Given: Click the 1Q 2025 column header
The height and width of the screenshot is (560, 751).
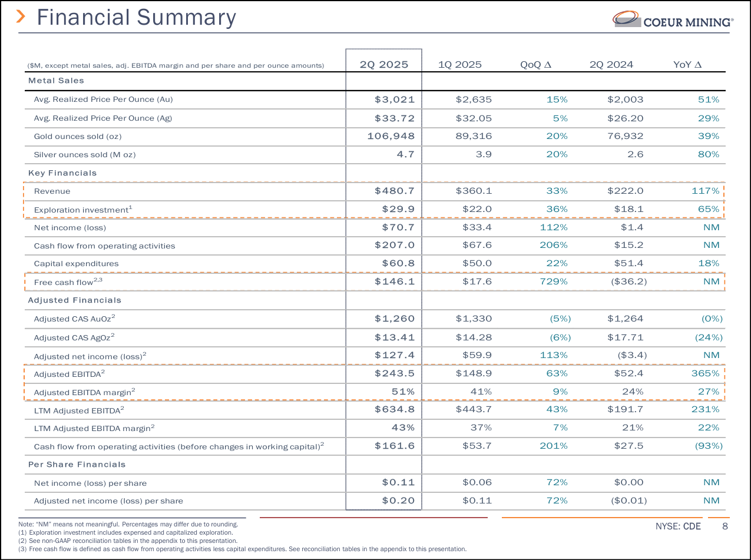Looking at the screenshot, I should [x=460, y=65].
